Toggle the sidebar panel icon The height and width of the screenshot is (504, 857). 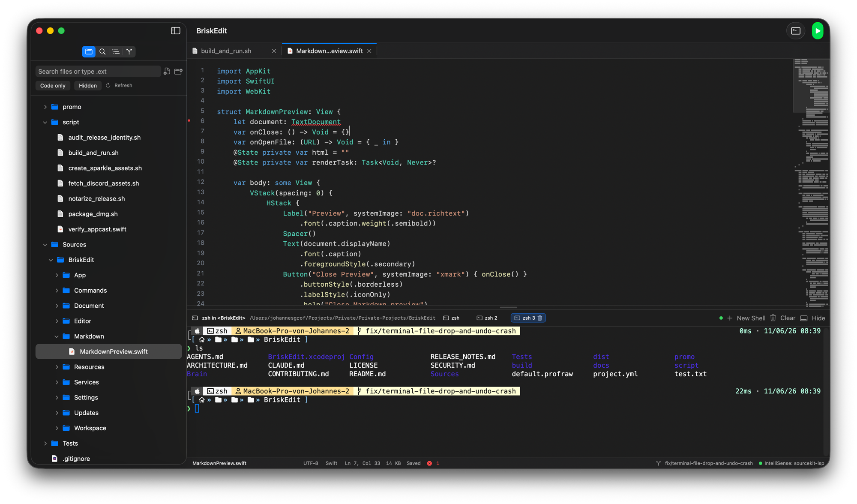tap(176, 31)
